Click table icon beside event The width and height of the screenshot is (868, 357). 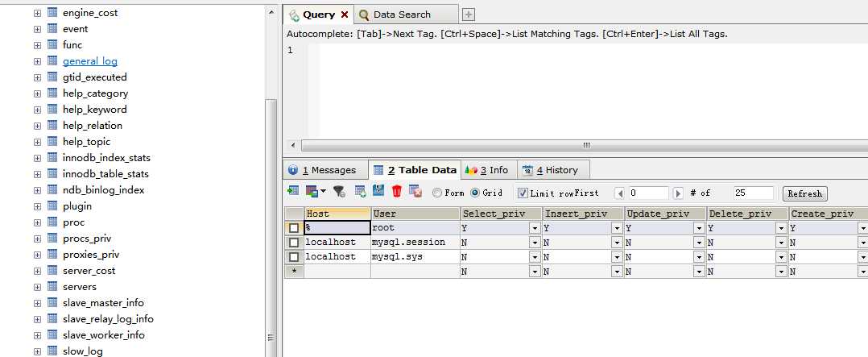point(52,28)
